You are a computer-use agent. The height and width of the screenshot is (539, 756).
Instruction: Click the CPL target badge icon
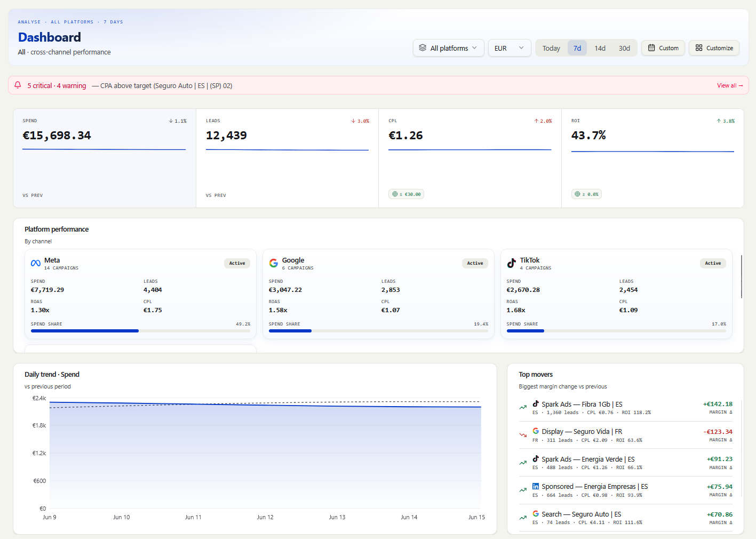pyautogui.click(x=395, y=194)
